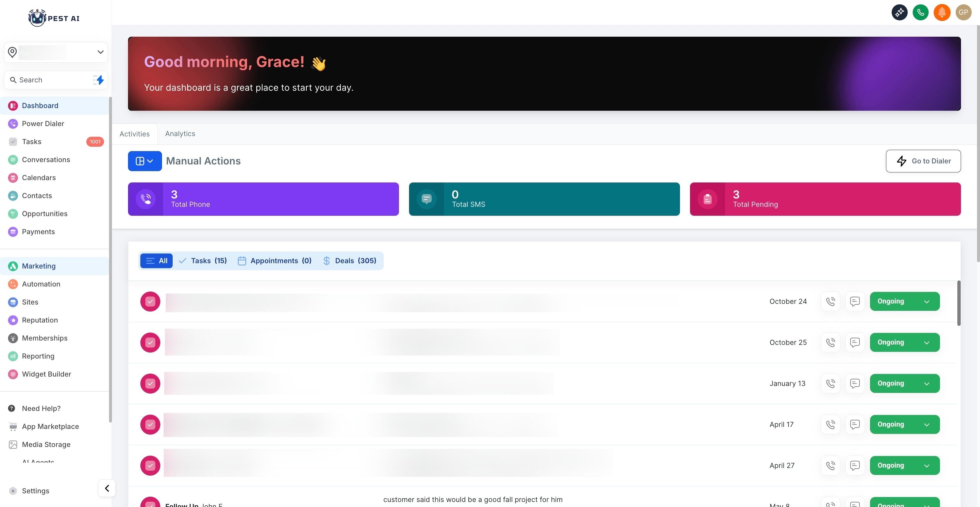
Task: Open Ongoing status dropdown for April 17
Action: (905, 424)
